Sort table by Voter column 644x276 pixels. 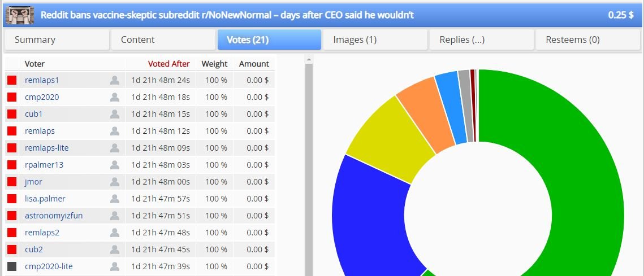34,64
